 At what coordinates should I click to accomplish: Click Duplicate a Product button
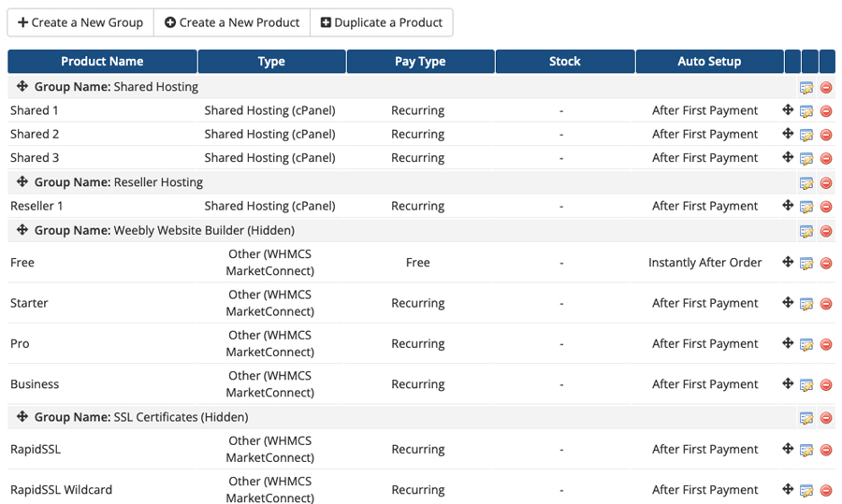tap(382, 22)
